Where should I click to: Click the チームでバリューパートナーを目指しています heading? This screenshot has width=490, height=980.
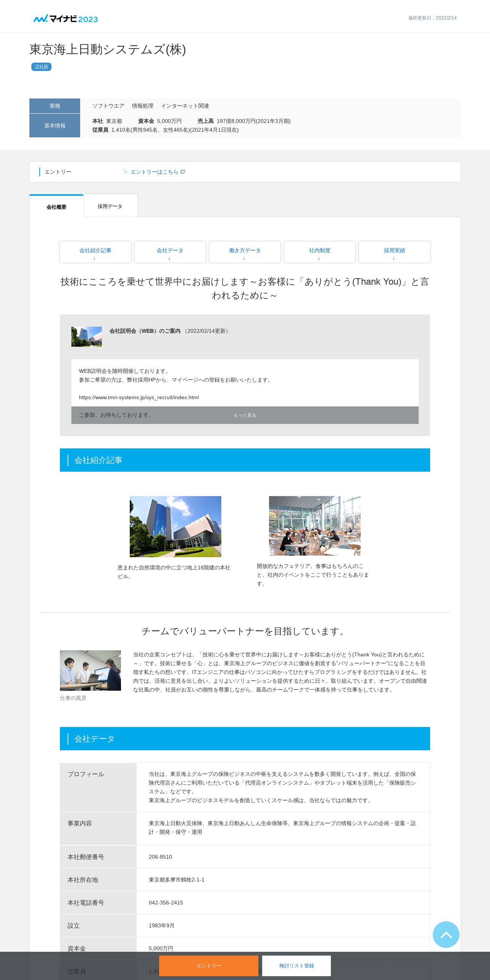click(245, 631)
